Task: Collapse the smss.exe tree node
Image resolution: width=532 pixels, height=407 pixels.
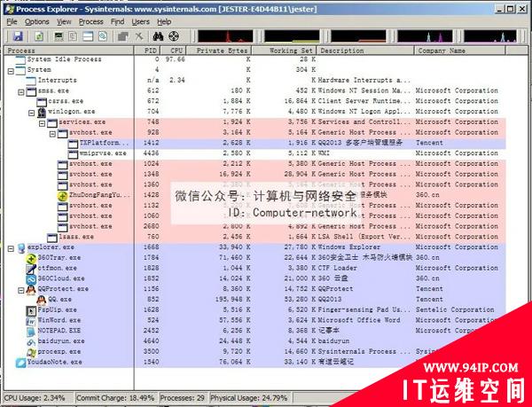Action: (21, 92)
